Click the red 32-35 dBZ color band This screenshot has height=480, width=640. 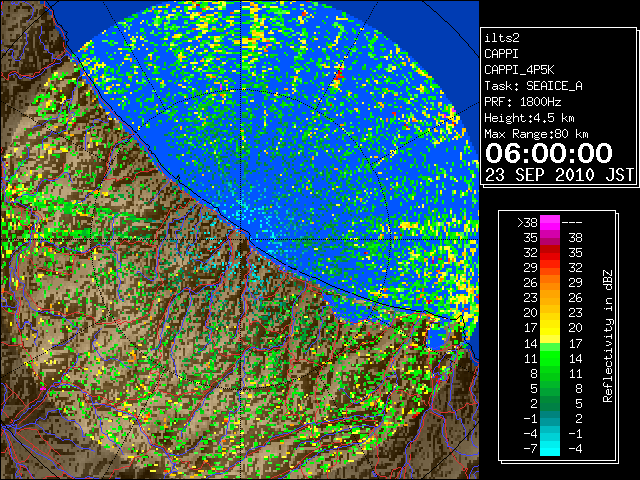(x=550, y=253)
